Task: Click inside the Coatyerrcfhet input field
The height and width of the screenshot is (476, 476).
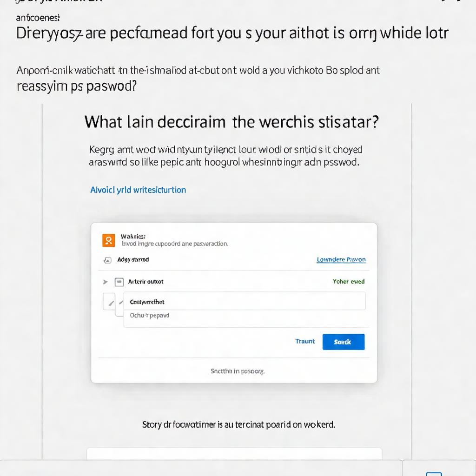Action: (x=244, y=301)
